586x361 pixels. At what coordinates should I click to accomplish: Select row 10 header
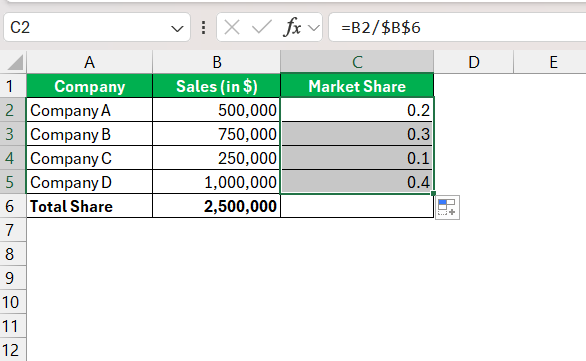coord(13,302)
